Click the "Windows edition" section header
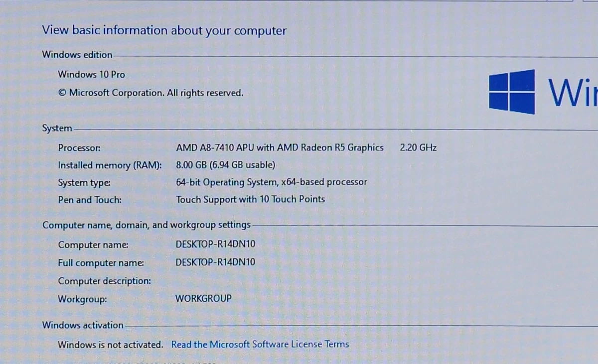The width and height of the screenshot is (598, 364). [77, 55]
